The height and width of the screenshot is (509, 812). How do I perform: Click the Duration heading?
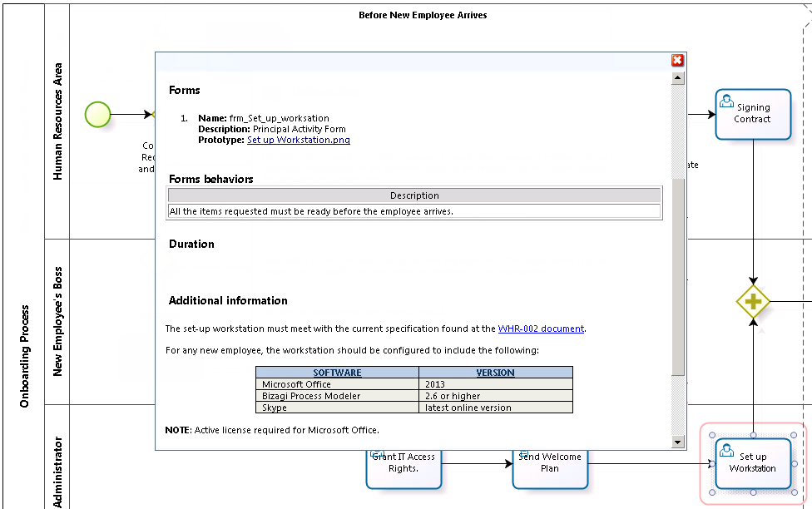pos(191,244)
